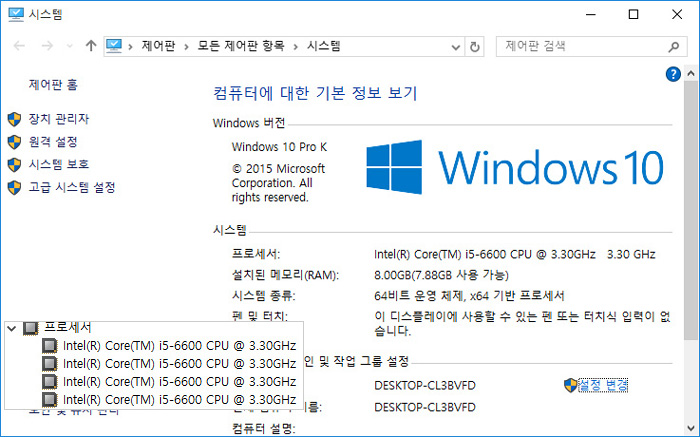This screenshot has height=437, width=700.
Task: Click the 64비트 운영 체제 system type value
Action: click(469, 295)
